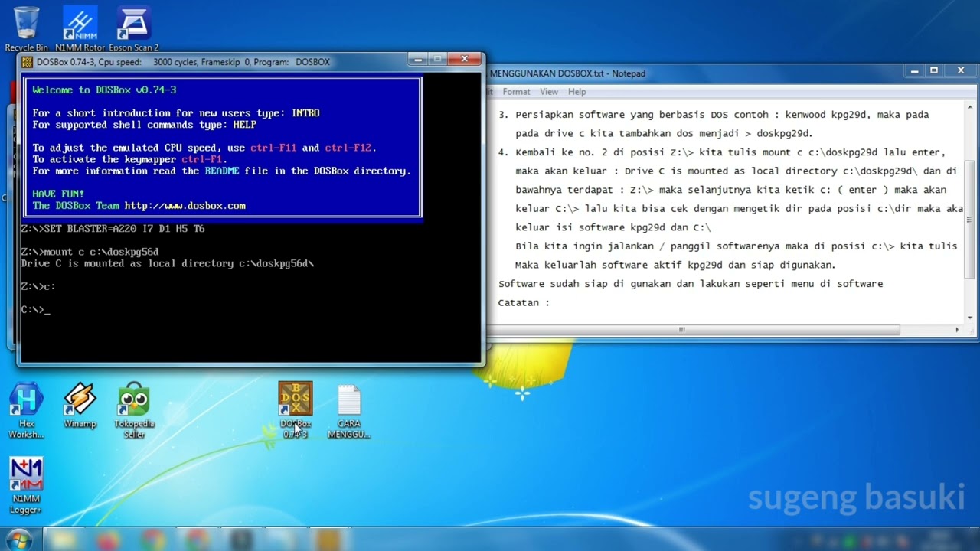Select the DOSBox 0.74-3 desktop shortcut

(x=295, y=411)
